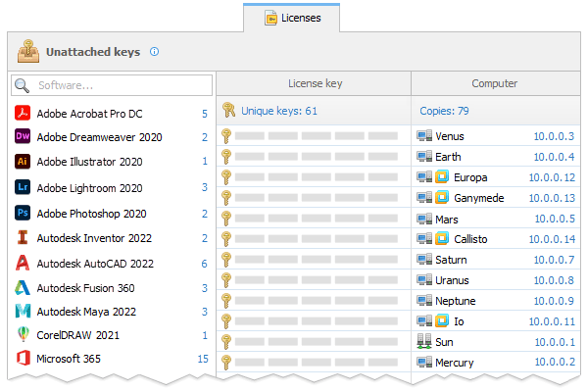
Task: Click the CorelDRAW 2021 label
Action: [78, 335]
